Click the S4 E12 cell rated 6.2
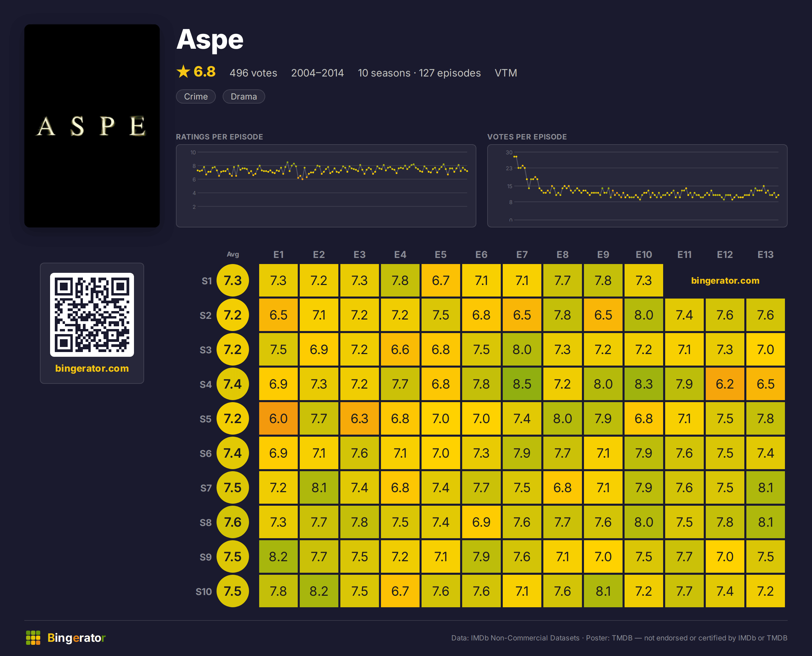 point(725,384)
